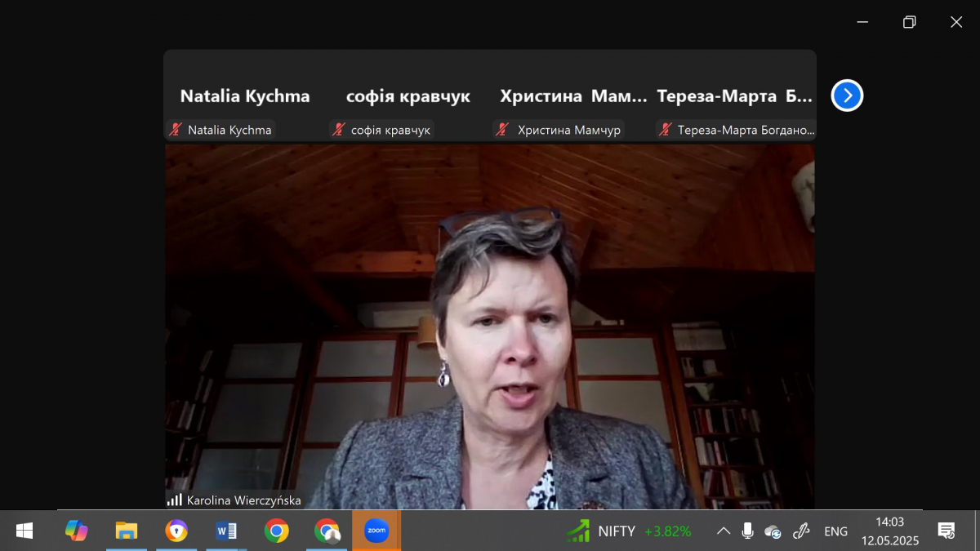Expand hidden system tray icons chevron
This screenshot has height=551, width=980.
724,531
